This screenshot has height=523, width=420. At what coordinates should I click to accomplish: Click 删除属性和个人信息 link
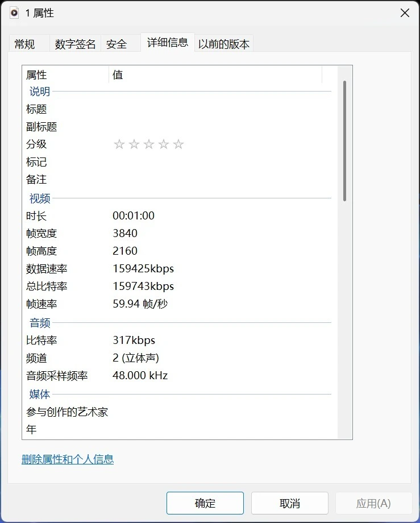tap(68, 459)
